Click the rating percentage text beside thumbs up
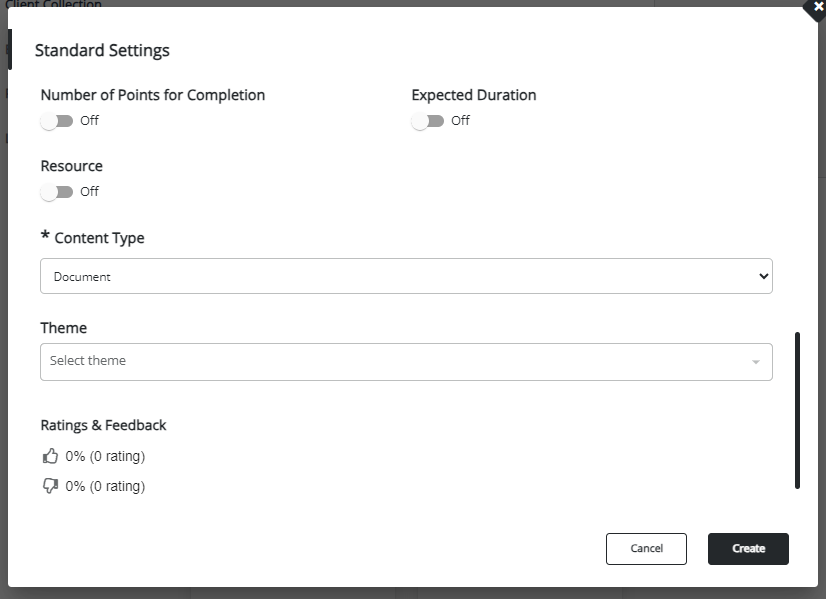 coord(105,456)
